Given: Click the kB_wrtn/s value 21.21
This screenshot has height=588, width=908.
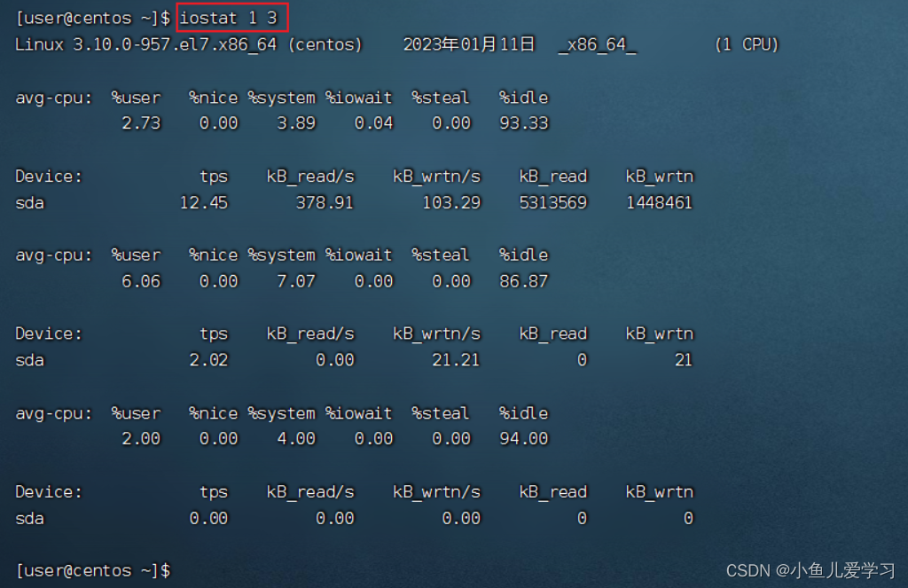Looking at the screenshot, I should tap(456, 360).
